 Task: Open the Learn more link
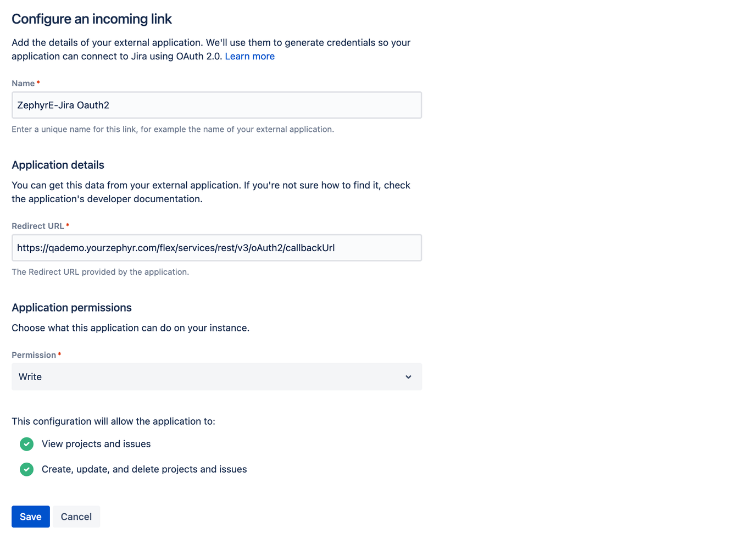(x=249, y=56)
